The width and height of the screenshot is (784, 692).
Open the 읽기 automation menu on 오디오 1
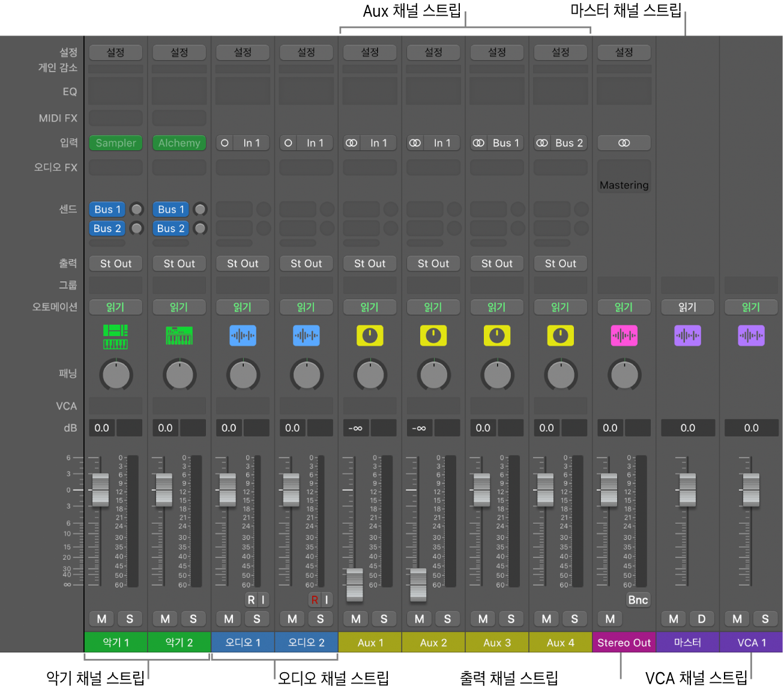pyautogui.click(x=243, y=307)
